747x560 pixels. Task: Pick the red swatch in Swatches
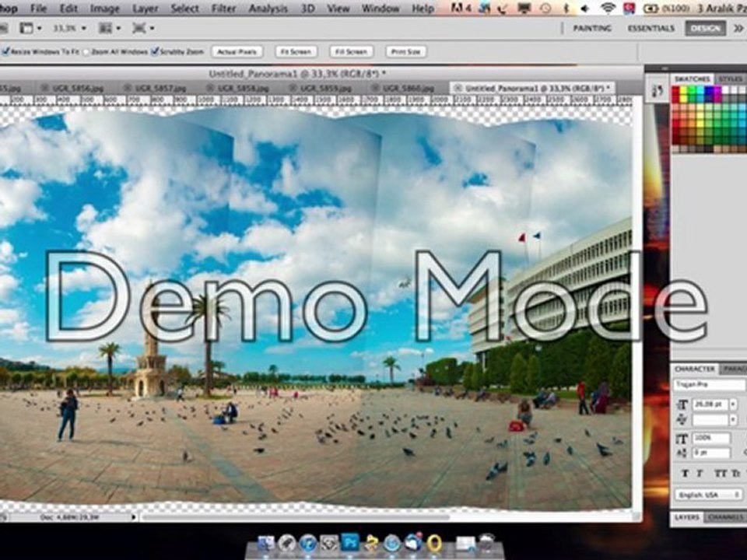[x=675, y=90]
